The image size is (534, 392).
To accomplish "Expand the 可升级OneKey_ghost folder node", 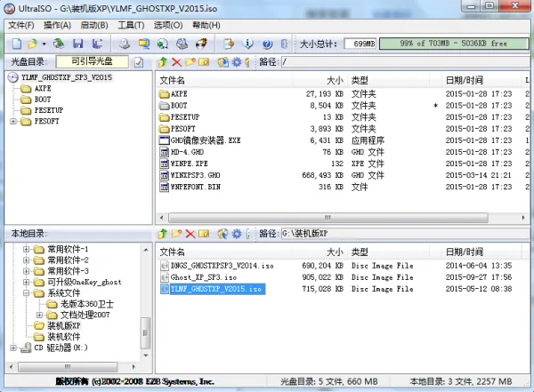I will [26, 282].
